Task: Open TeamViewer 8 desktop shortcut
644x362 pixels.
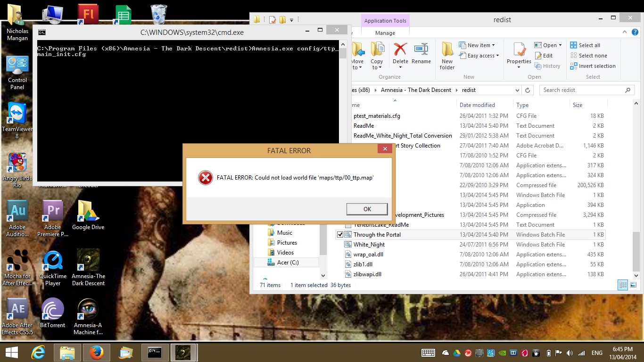Action: 17,121
